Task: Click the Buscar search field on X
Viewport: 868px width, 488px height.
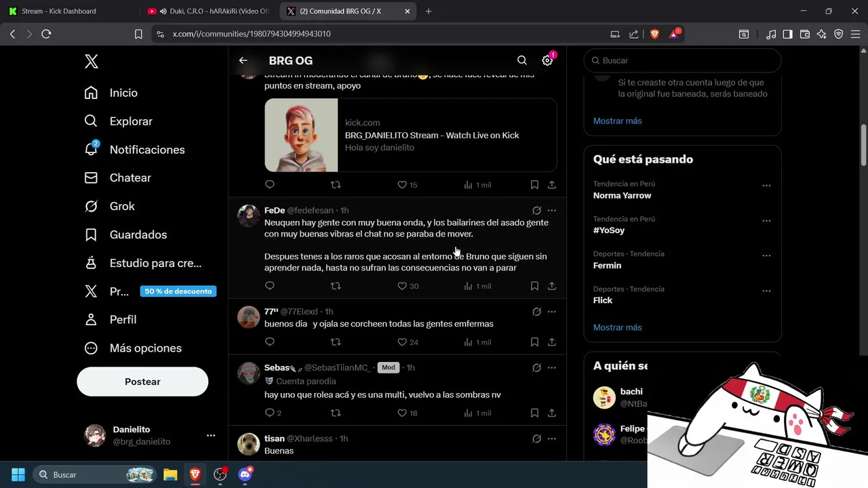Action: tap(682, 60)
